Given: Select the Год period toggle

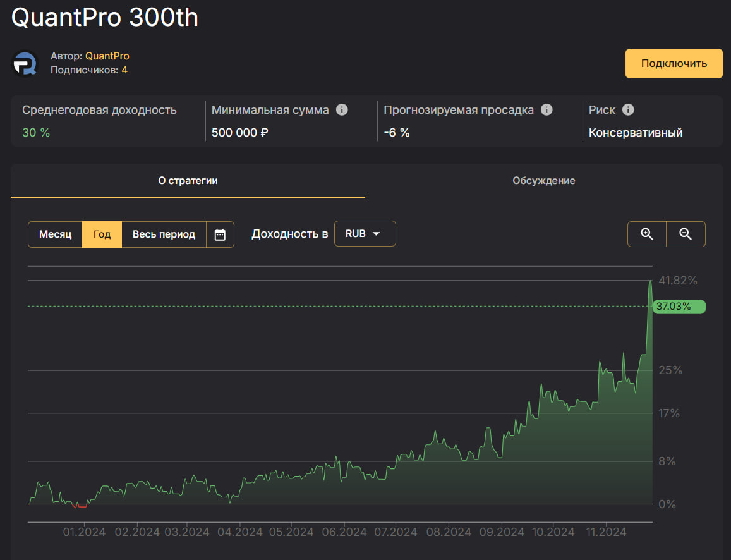Looking at the screenshot, I should [x=102, y=234].
